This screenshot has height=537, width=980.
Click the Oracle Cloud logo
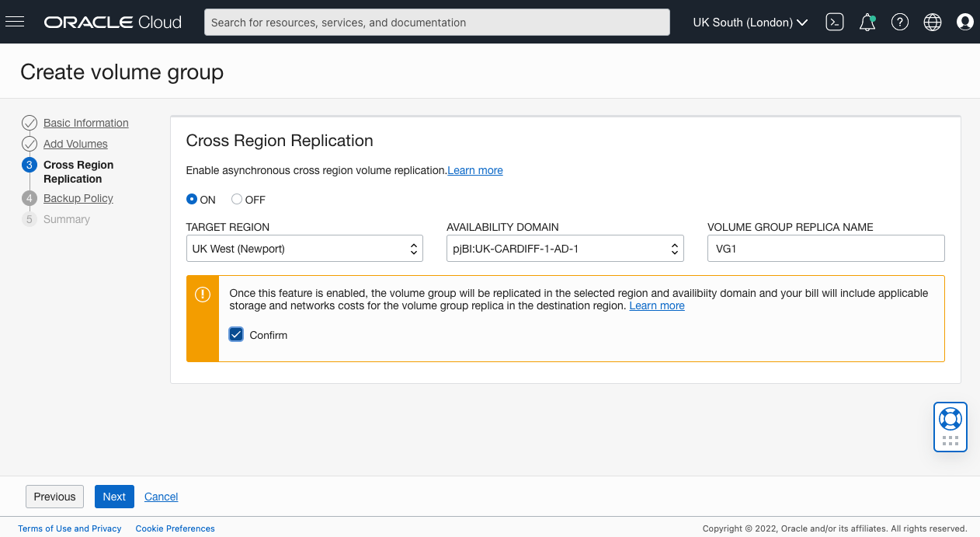(x=111, y=22)
